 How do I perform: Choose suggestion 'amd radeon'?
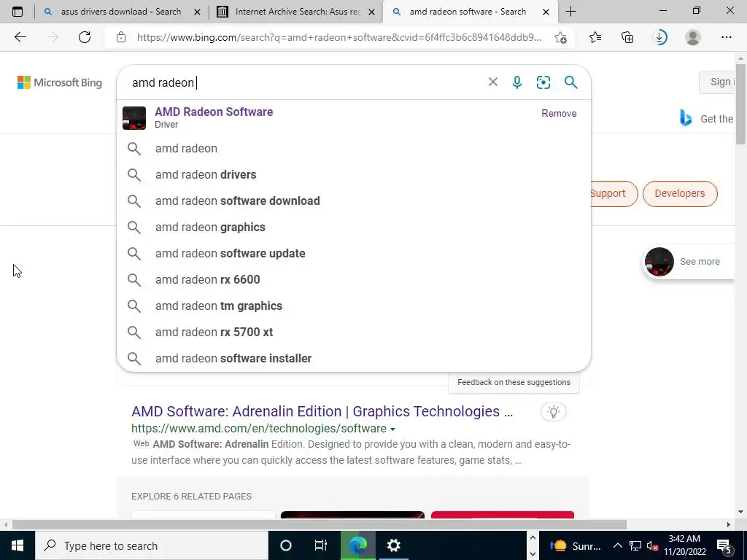(x=354, y=149)
